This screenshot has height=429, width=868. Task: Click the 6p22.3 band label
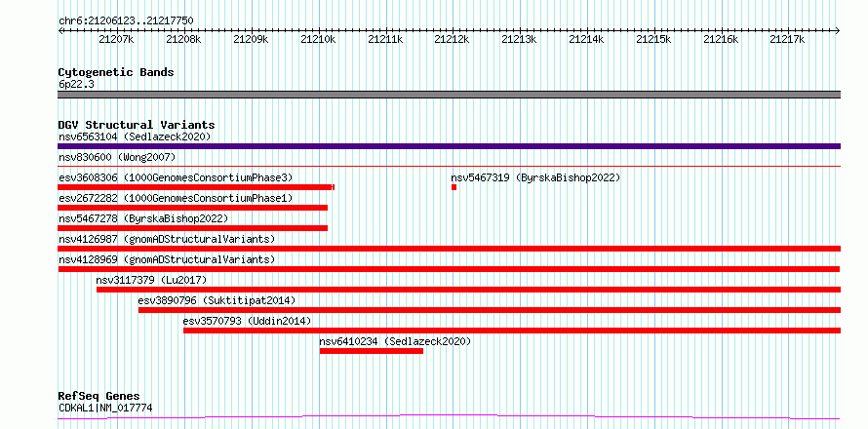tap(76, 84)
